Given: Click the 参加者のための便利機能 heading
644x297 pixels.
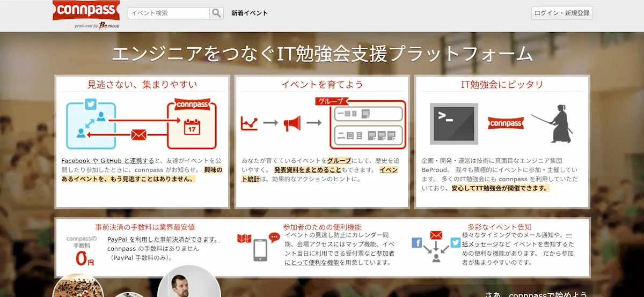Looking at the screenshot, I should [322, 227].
